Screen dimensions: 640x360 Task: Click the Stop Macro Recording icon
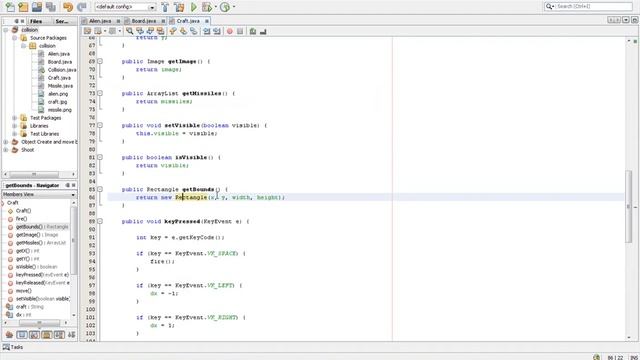[x=240, y=31]
